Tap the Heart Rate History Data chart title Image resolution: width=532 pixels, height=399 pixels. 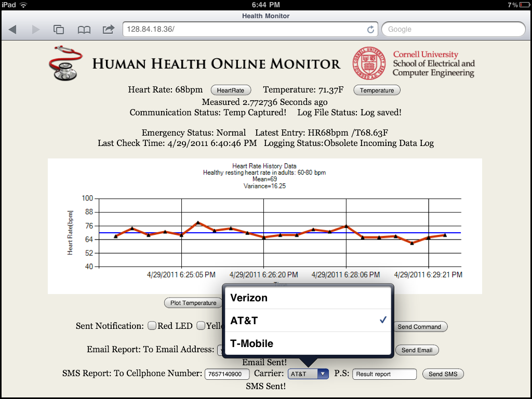(x=264, y=166)
